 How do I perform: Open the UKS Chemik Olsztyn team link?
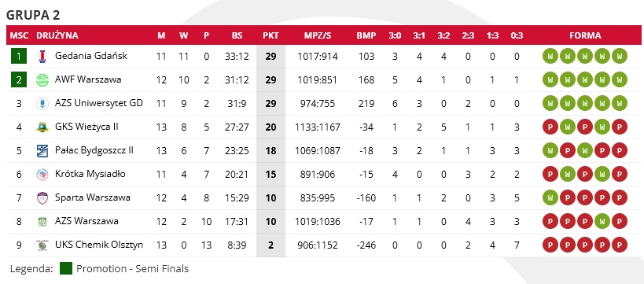[x=99, y=245]
